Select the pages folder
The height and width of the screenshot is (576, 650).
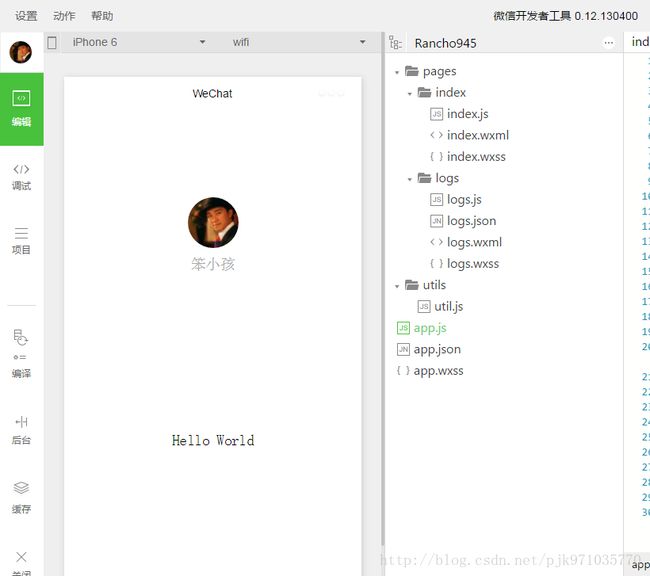[x=430, y=71]
